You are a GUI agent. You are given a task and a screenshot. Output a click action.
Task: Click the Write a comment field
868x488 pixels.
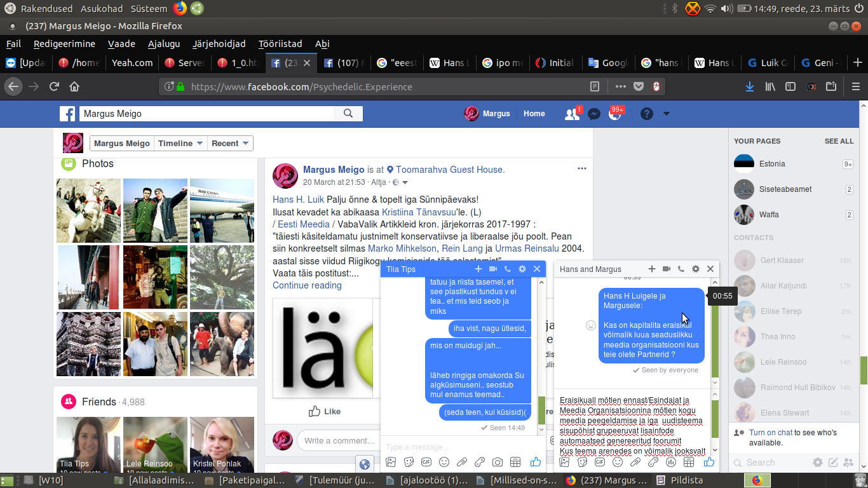coord(339,441)
